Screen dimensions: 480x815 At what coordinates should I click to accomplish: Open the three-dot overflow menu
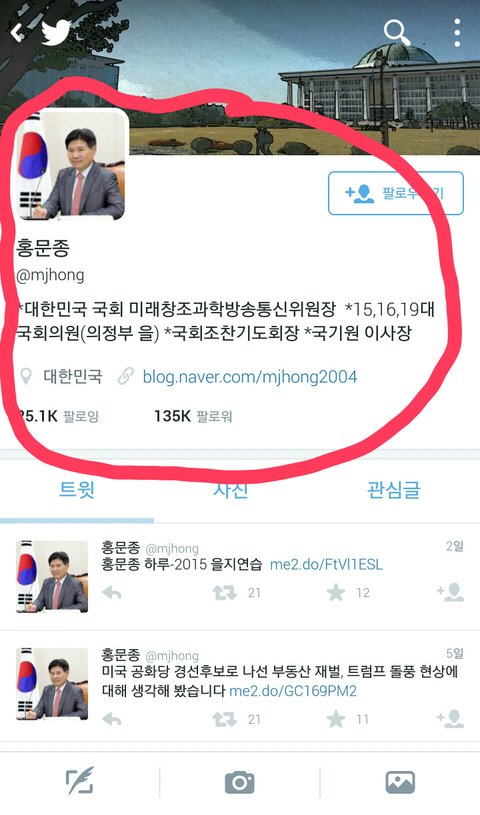457,33
